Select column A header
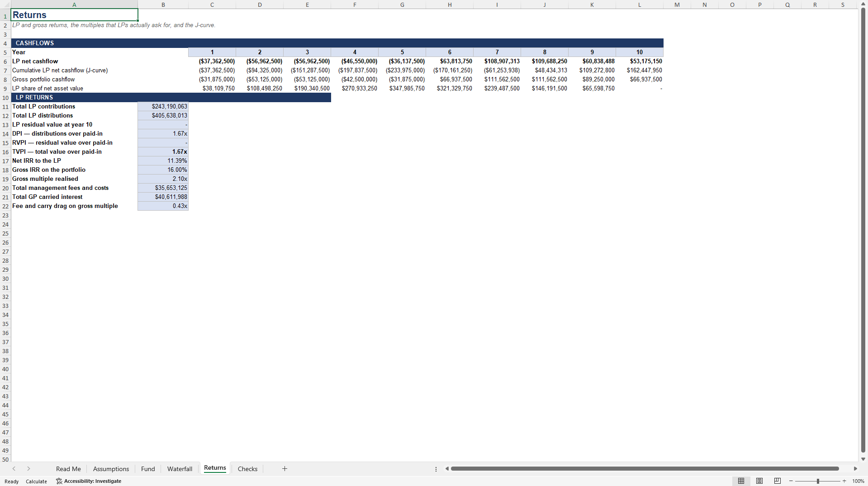The width and height of the screenshot is (868, 486). pyautogui.click(x=74, y=5)
